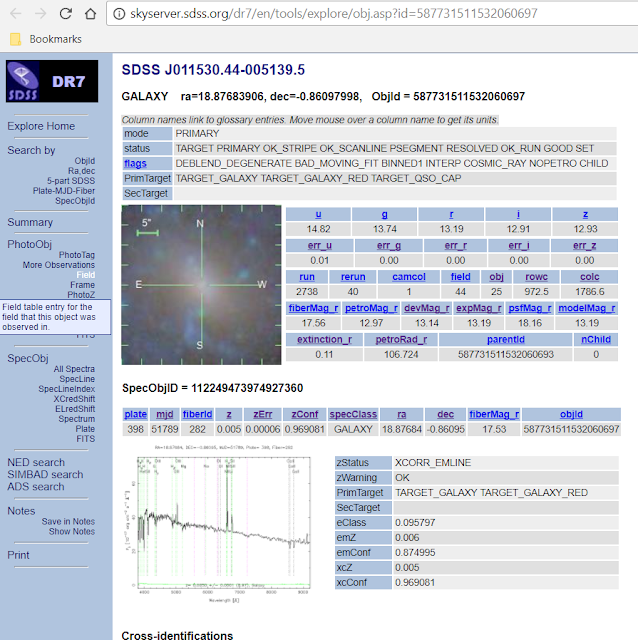Search by ObjId in sidebar
Image resolution: width=638 pixels, height=640 pixels.
[x=84, y=161]
